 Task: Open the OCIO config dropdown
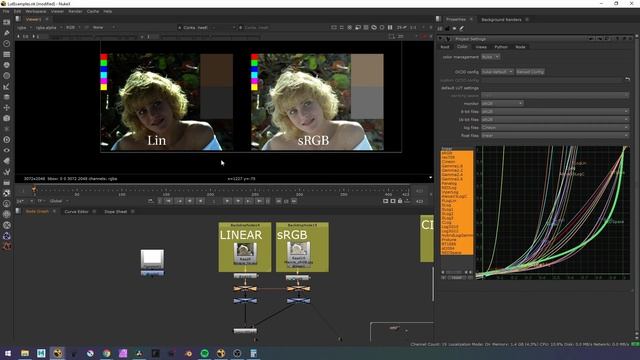[x=497, y=71]
